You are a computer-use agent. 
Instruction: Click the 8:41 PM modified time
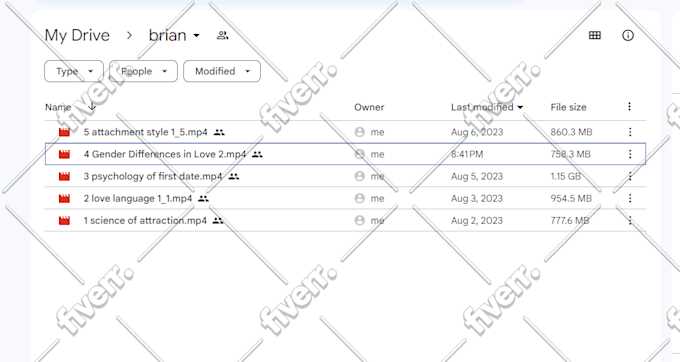tap(467, 154)
